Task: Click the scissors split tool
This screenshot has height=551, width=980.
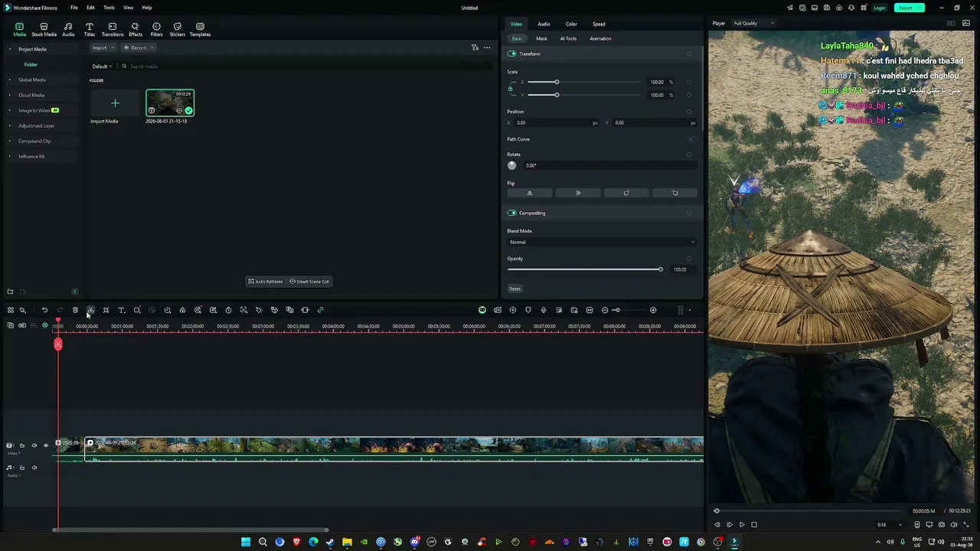Action: point(90,310)
